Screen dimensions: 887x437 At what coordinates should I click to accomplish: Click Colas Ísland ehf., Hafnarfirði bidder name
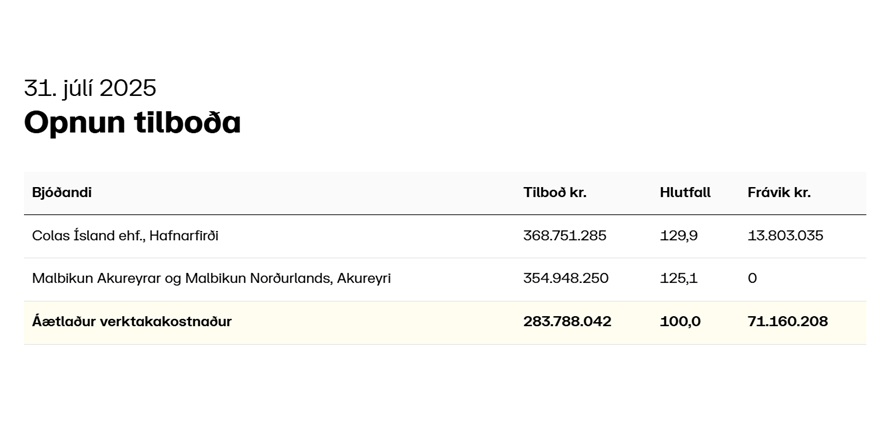coord(125,236)
